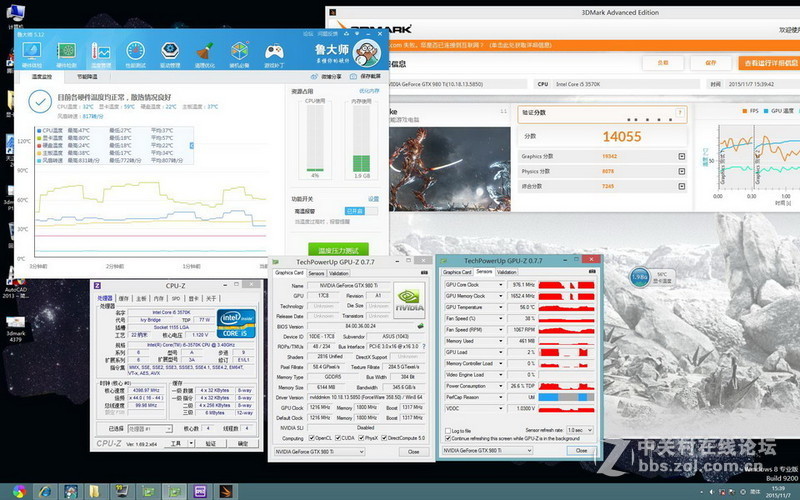This screenshot has height=500, width=800.
Task: Click 验证 button in CPU-Z
Action: [x=211, y=443]
